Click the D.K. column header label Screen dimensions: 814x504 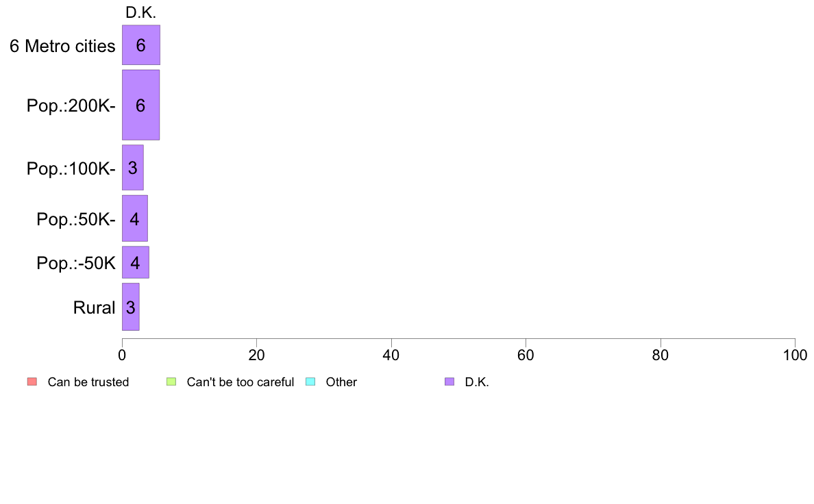(140, 12)
